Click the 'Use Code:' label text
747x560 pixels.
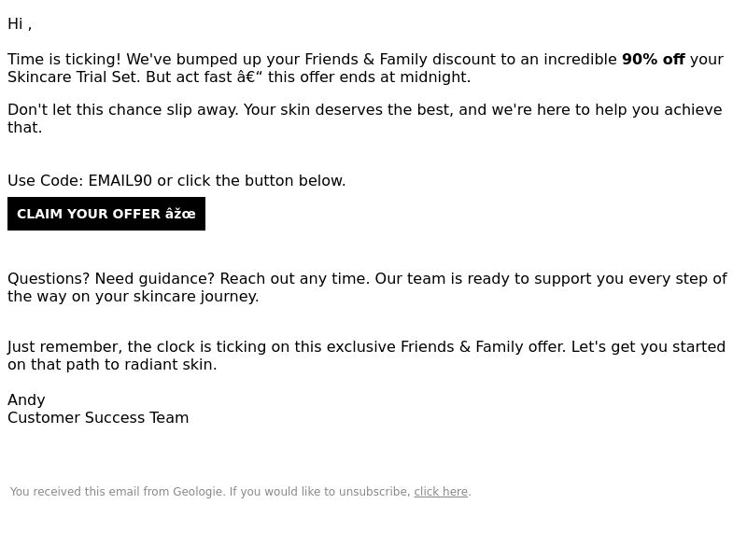[45, 181]
